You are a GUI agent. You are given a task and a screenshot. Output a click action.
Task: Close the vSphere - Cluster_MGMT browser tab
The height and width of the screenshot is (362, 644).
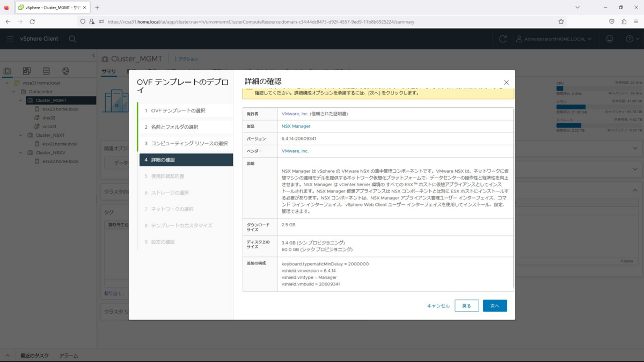click(x=85, y=8)
